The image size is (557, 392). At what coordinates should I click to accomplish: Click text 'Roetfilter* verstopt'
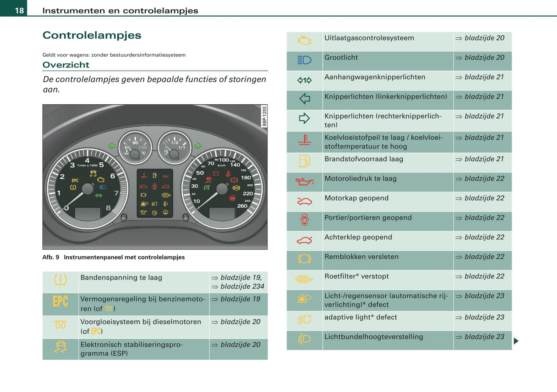coord(357,276)
